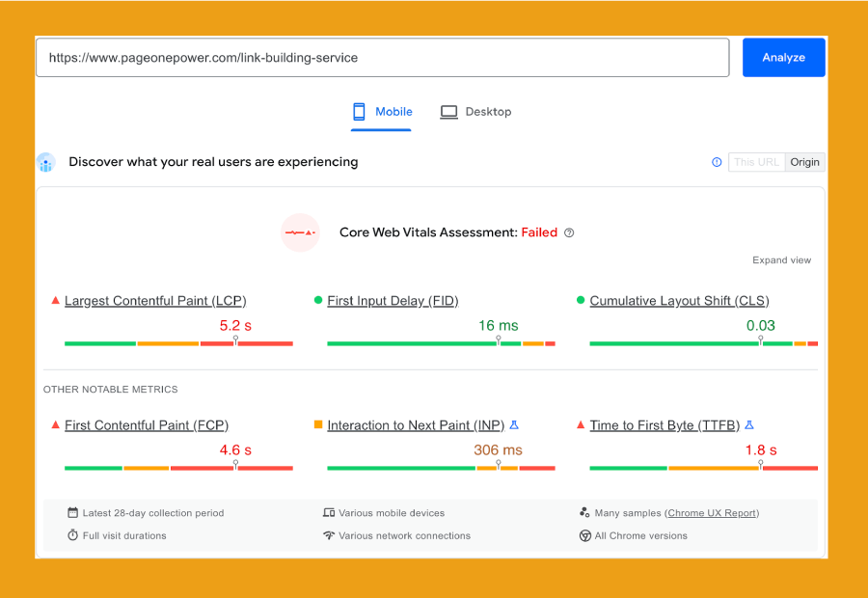Click the LCP score distribution bar

[x=177, y=343]
